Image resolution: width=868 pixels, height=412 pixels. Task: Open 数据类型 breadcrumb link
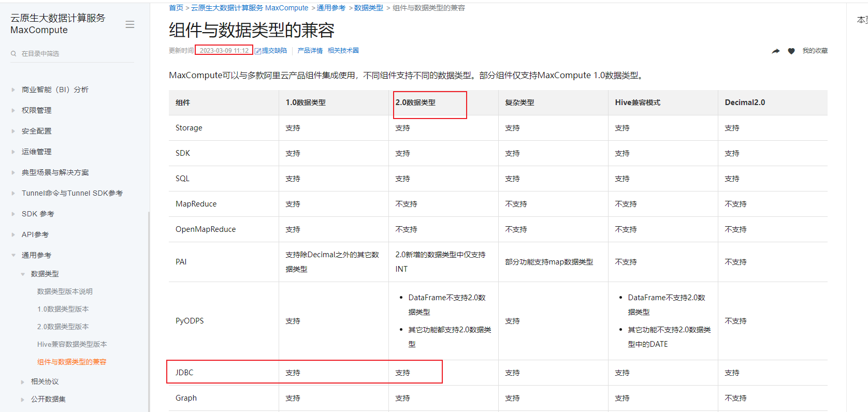[369, 8]
